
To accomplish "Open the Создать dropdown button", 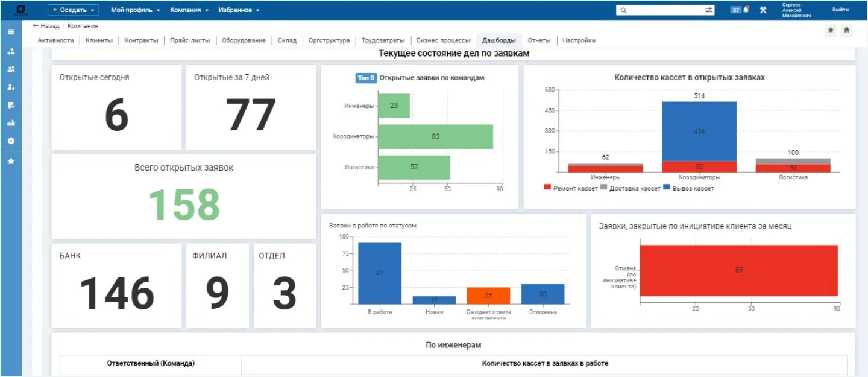I will (x=74, y=10).
